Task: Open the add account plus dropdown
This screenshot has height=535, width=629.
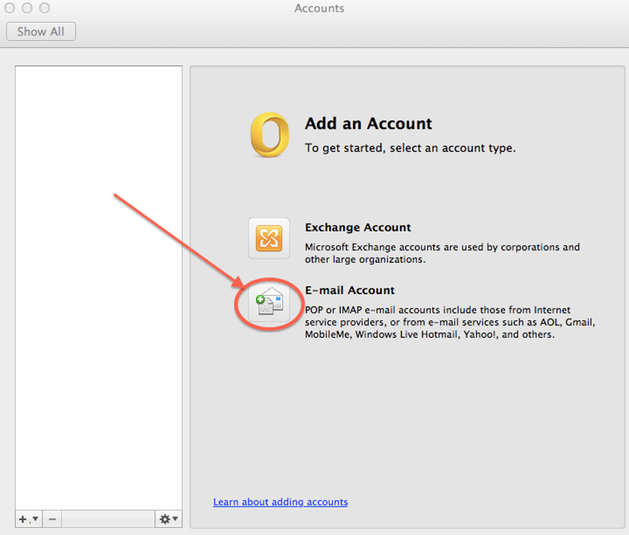Action: coord(28,519)
